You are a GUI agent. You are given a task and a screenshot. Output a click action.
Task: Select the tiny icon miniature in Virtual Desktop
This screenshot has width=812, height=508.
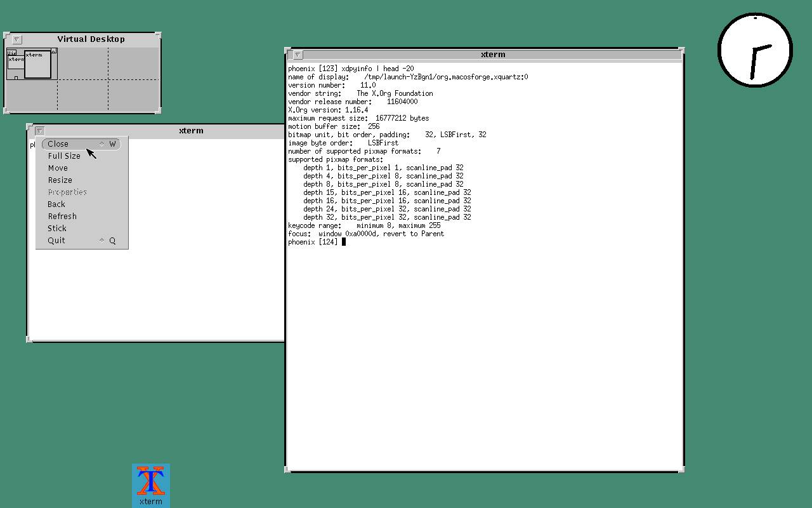(16, 78)
